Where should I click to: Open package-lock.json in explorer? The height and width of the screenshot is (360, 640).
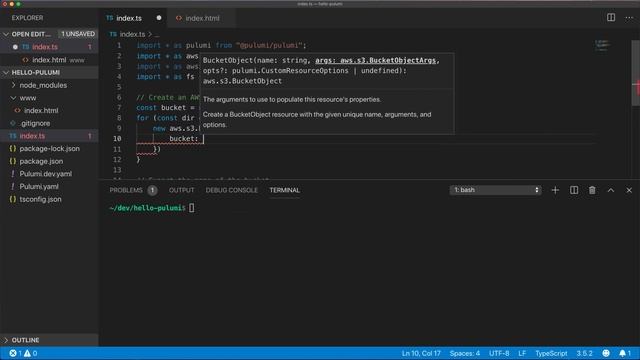(x=49, y=149)
